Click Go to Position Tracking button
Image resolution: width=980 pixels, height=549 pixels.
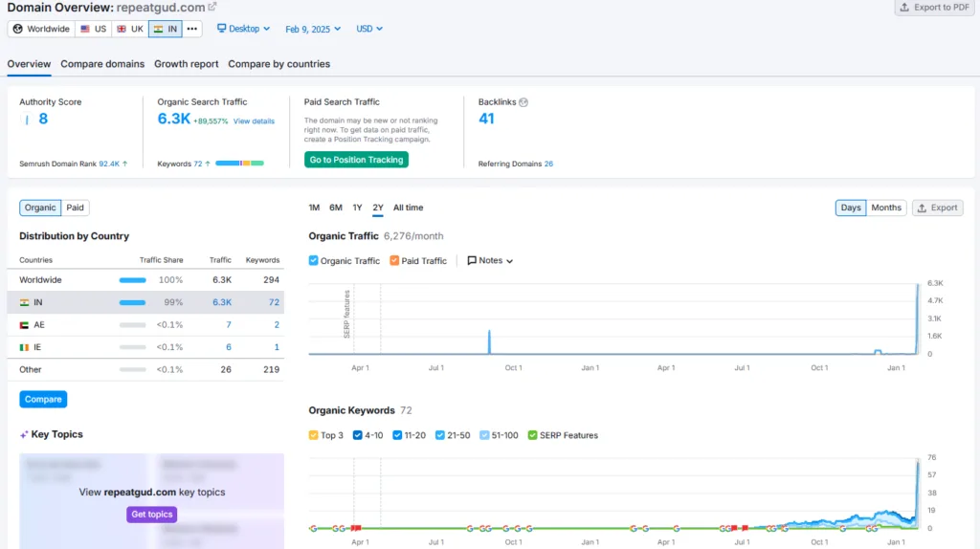(x=356, y=160)
